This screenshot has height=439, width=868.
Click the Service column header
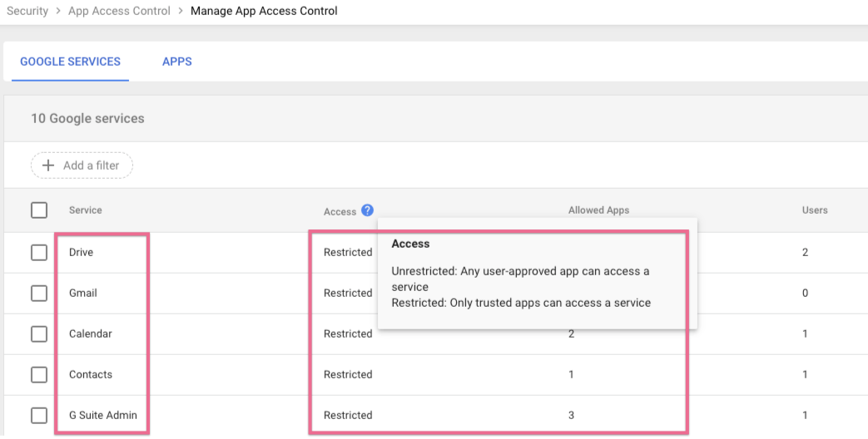click(x=85, y=210)
